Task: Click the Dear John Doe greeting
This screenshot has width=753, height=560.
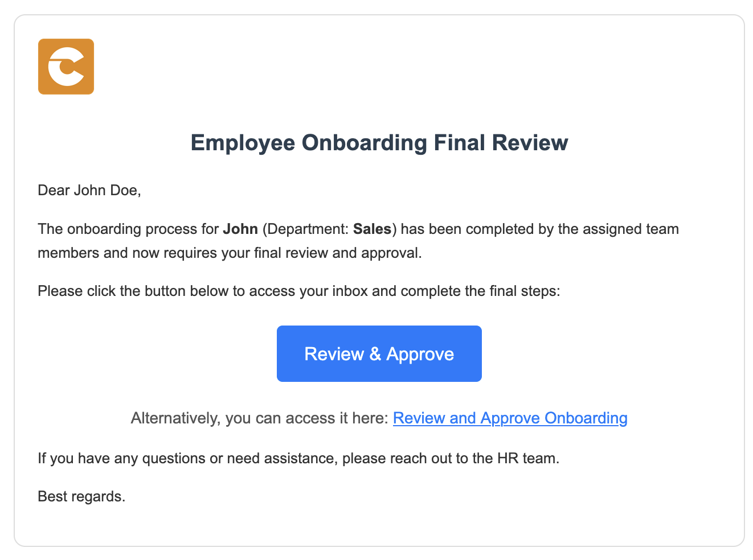Action: coord(89,191)
